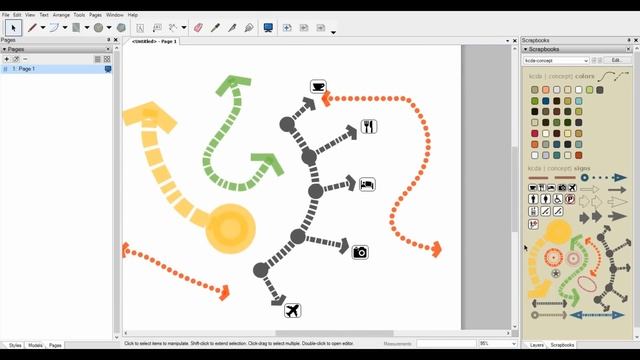
Task: Switch Pages panel to icon view
Action: click(107, 59)
